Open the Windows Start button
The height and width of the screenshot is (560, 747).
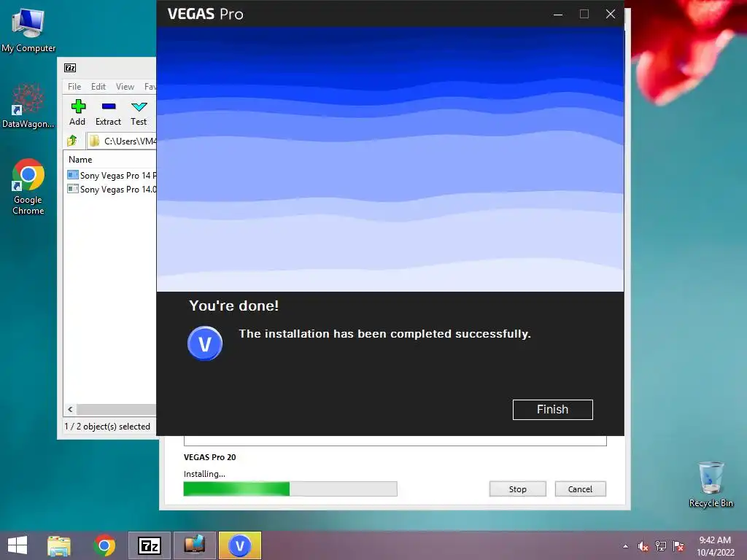pyautogui.click(x=18, y=545)
